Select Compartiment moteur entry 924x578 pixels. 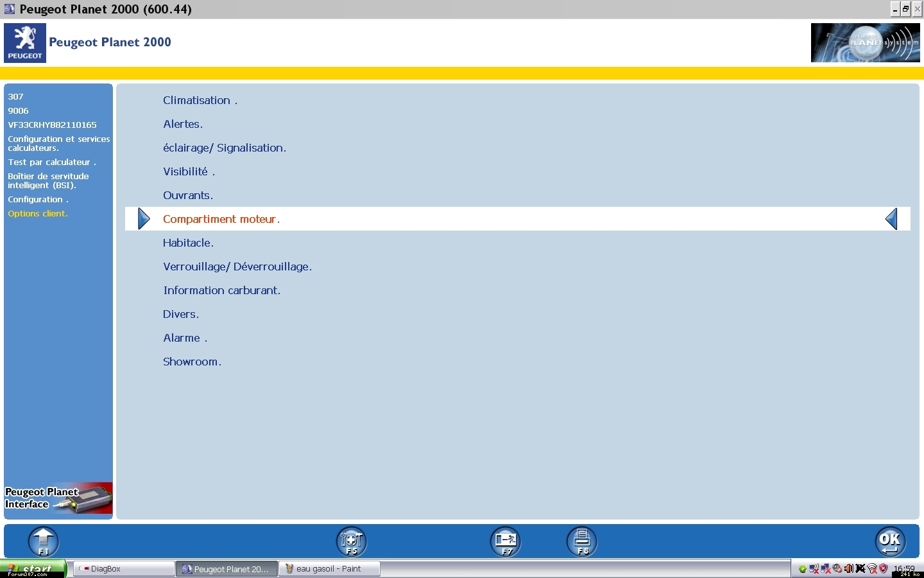pos(221,219)
